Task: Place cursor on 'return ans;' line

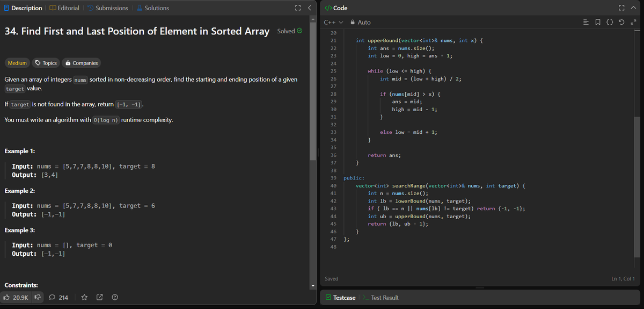Action: [385, 155]
